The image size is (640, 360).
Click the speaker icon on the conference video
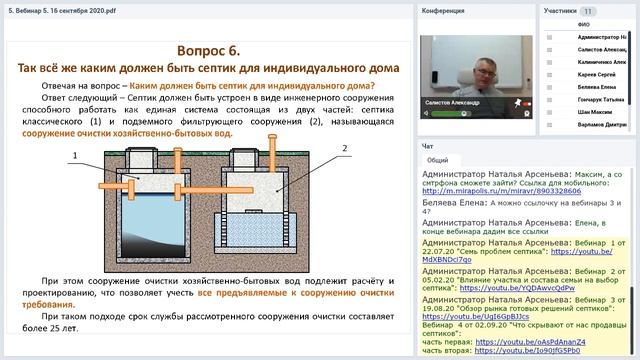coord(426,113)
